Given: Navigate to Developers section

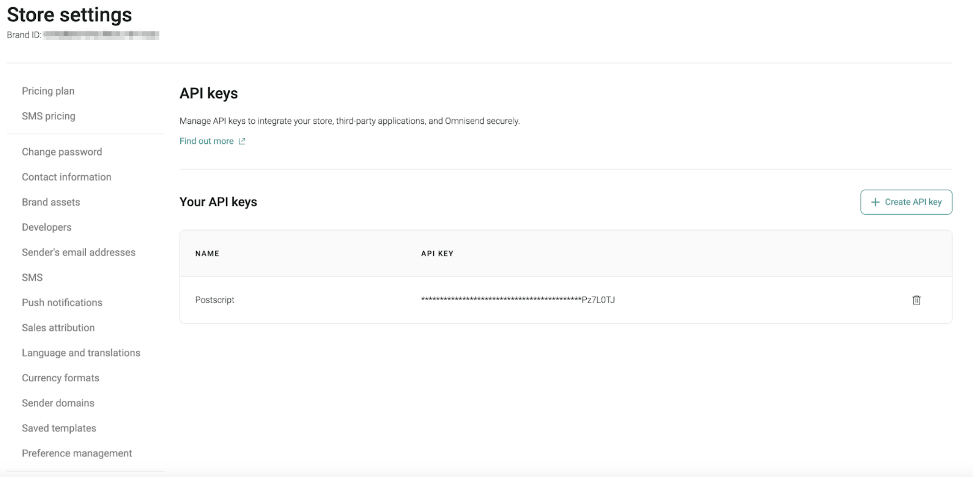Looking at the screenshot, I should pyautogui.click(x=47, y=227).
